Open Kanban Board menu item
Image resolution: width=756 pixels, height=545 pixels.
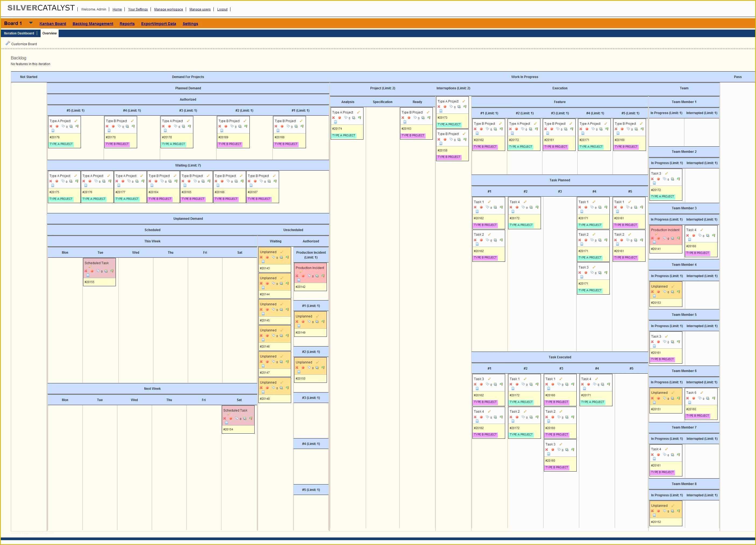click(53, 24)
